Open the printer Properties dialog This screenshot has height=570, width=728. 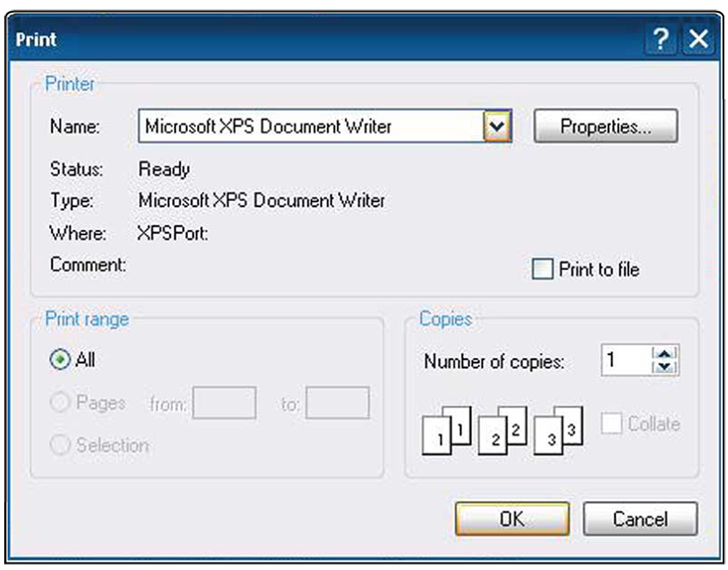pos(605,124)
